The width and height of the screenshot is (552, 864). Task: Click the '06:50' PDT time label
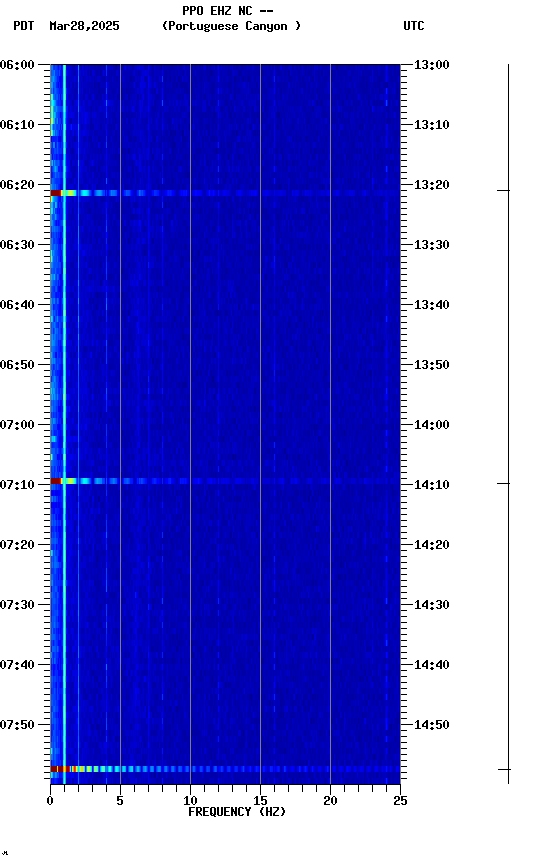coord(17,365)
